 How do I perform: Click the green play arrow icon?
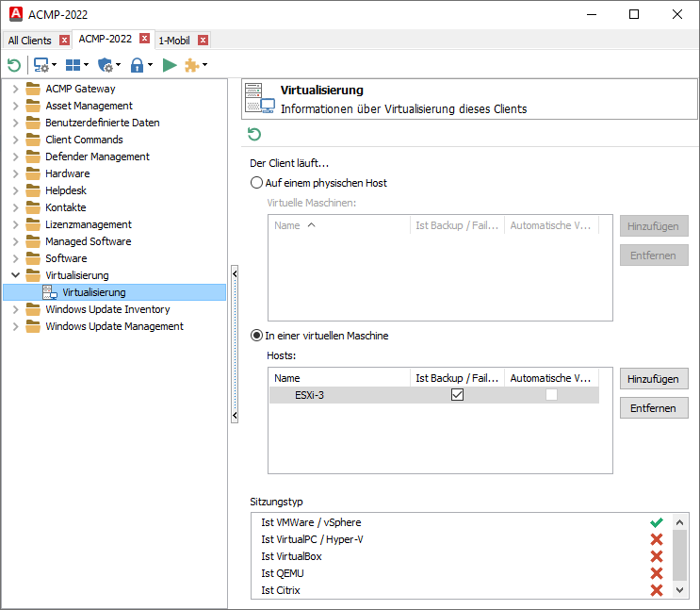(170, 65)
